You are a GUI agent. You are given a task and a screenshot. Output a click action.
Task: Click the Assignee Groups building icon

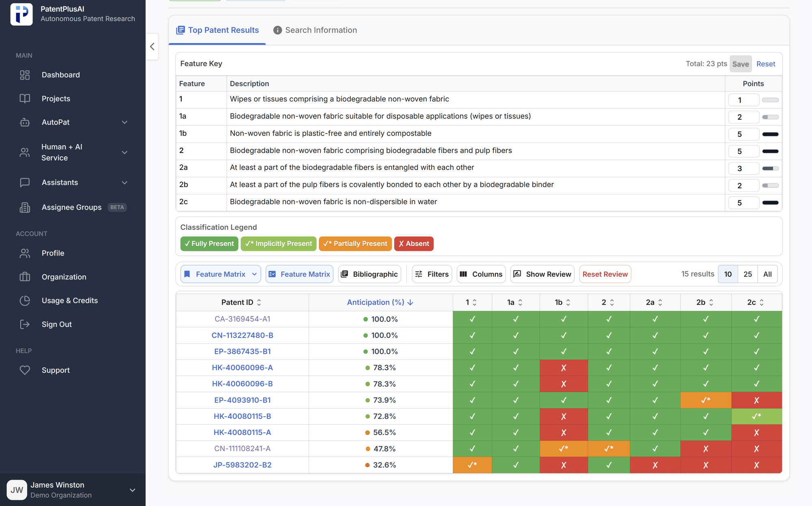click(x=25, y=207)
